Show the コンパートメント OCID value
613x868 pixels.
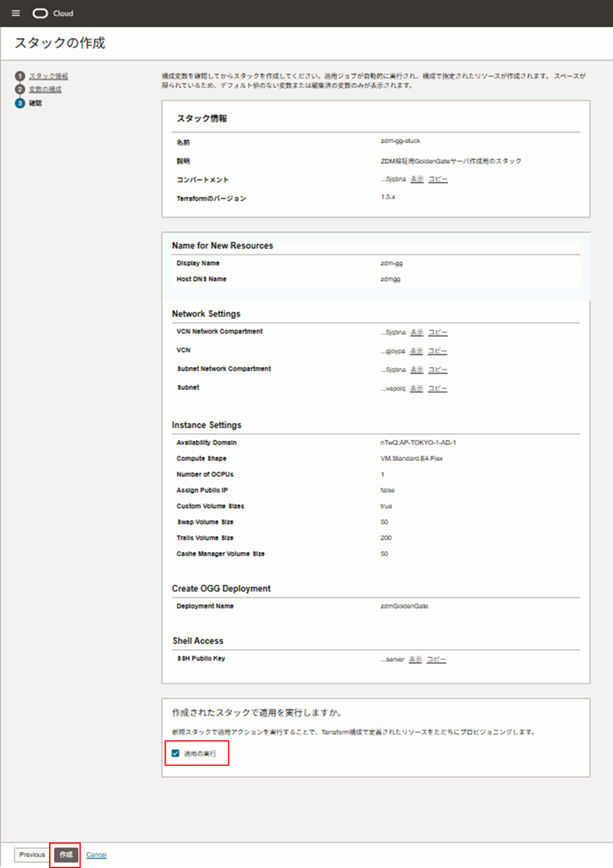[x=417, y=179]
